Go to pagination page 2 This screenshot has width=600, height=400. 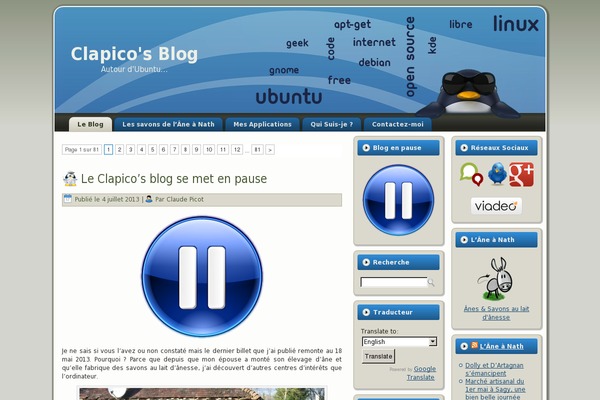point(119,150)
